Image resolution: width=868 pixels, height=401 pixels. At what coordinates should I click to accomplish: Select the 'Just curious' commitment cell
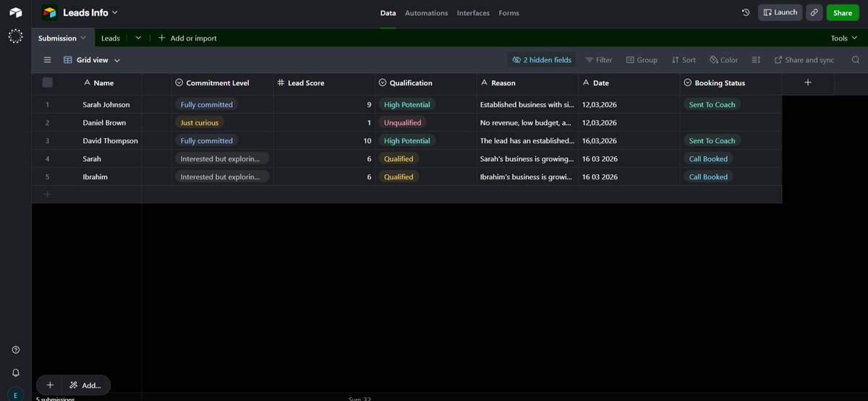click(x=222, y=122)
